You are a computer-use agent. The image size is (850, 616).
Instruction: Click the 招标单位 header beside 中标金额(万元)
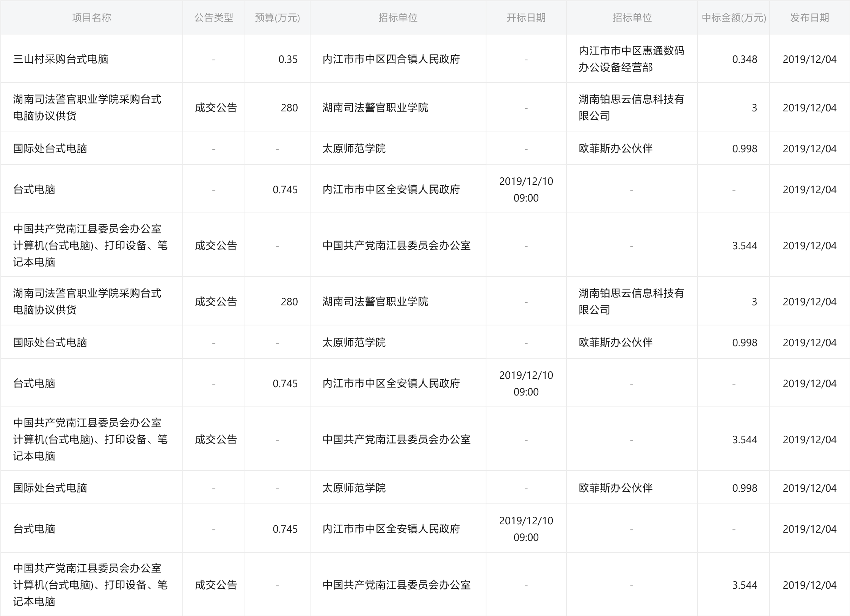tap(632, 18)
